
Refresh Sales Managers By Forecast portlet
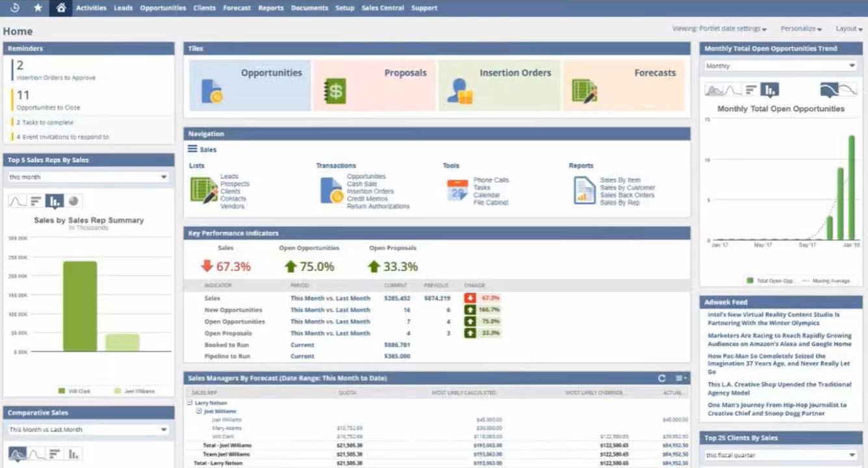tap(662, 378)
